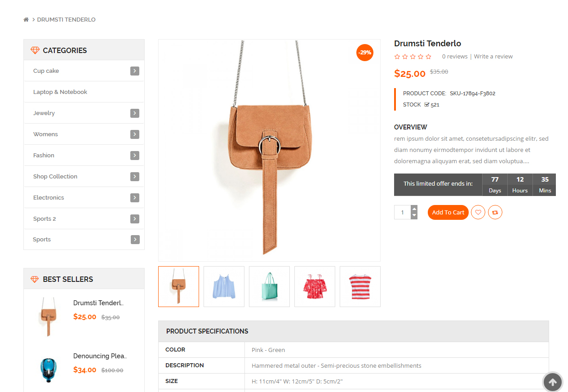Click the first rating star
Screen dimensions: 568x392
pyautogui.click(x=397, y=57)
